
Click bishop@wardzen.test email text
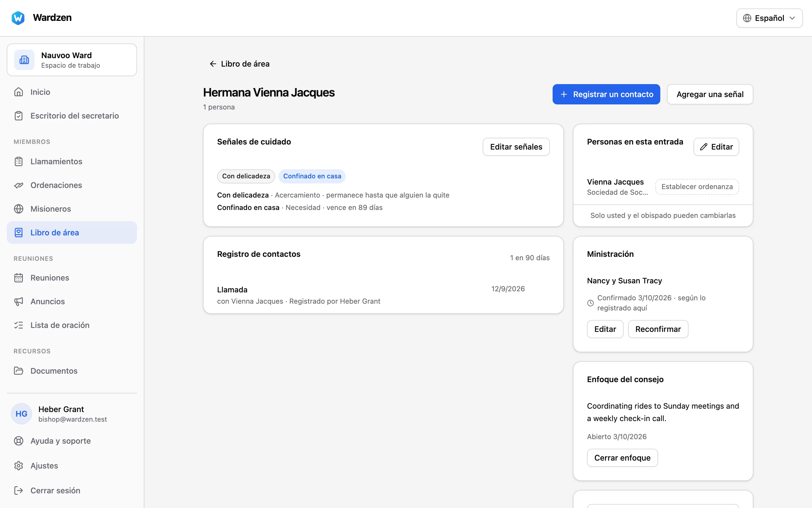[72, 419]
